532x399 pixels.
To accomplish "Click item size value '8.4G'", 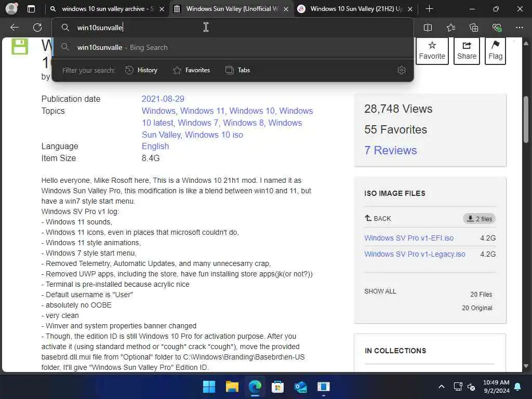I will (151, 158).
